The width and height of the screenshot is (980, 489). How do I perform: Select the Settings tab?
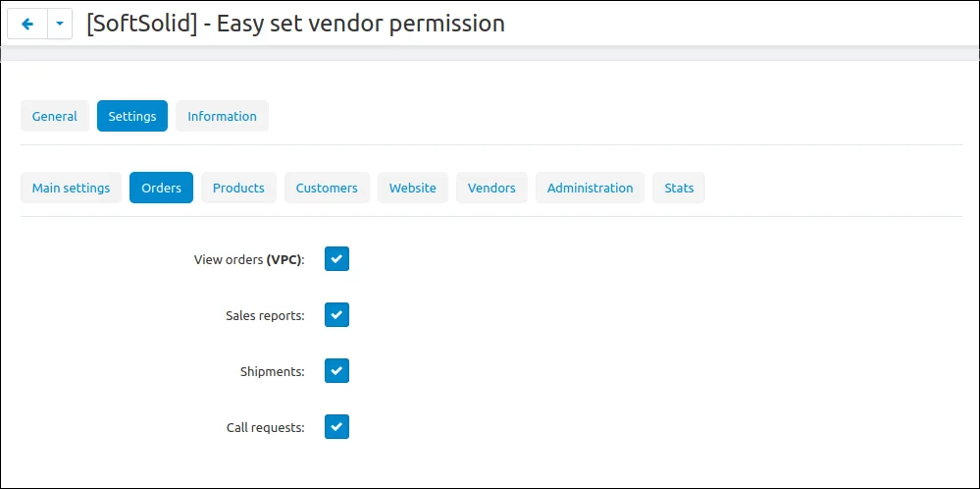[x=132, y=116]
